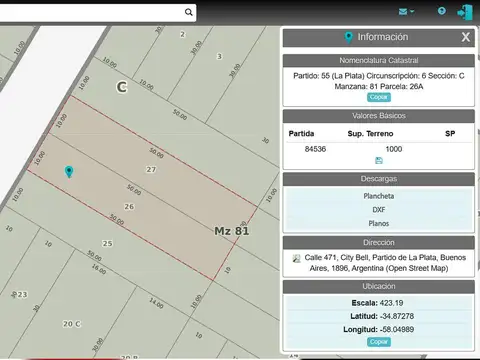Click the Mz 81 block label
This screenshot has height=360, width=480.
pyautogui.click(x=232, y=231)
